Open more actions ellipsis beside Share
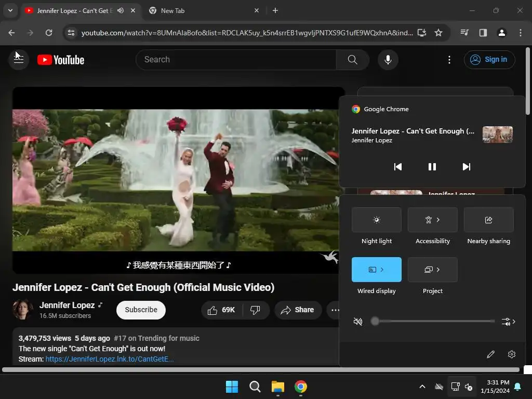The image size is (532, 399). coord(334,310)
